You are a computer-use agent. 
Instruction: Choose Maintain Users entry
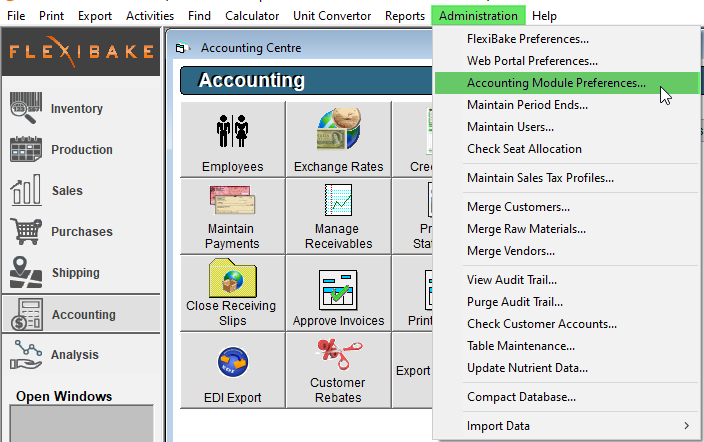(x=567, y=127)
